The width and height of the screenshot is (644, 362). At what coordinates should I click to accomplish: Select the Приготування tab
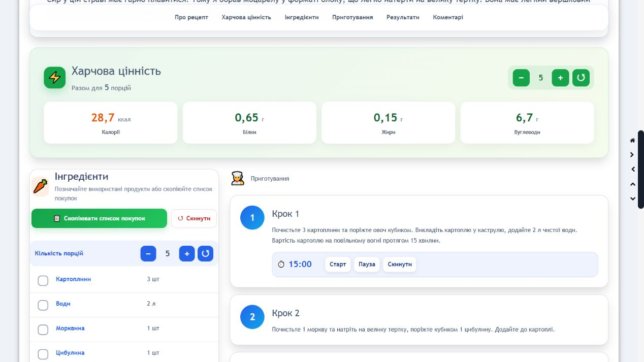click(352, 17)
